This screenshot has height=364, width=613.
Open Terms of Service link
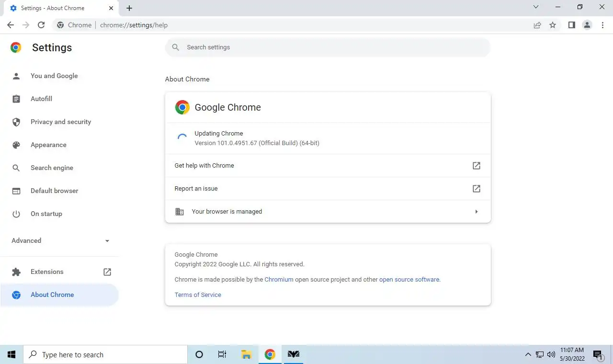[198, 295]
